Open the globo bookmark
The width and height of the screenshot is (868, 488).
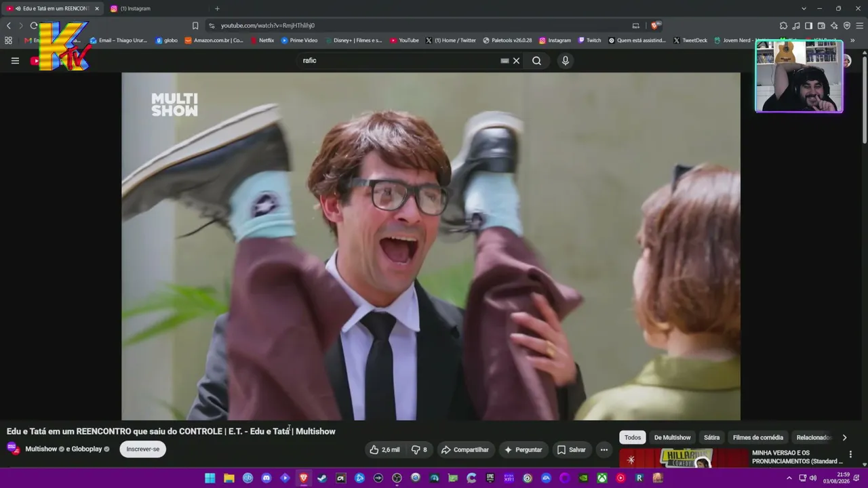tap(166, 40)
